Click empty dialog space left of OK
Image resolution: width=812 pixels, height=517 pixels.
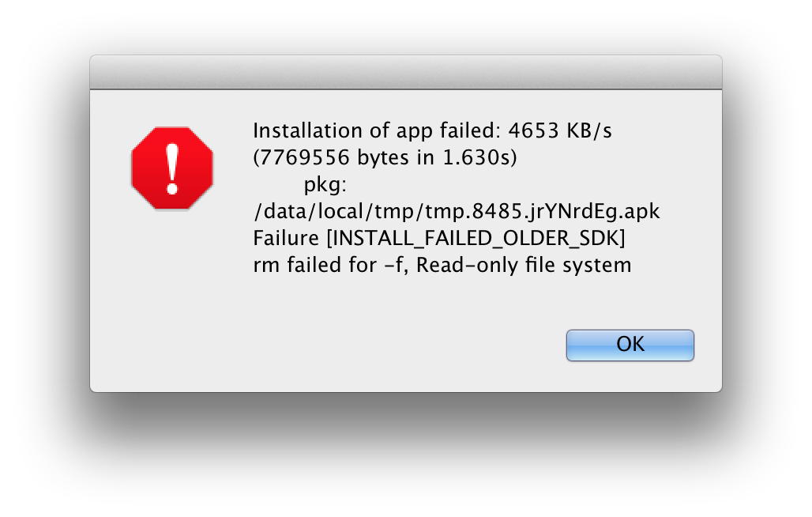coord(395,345)
